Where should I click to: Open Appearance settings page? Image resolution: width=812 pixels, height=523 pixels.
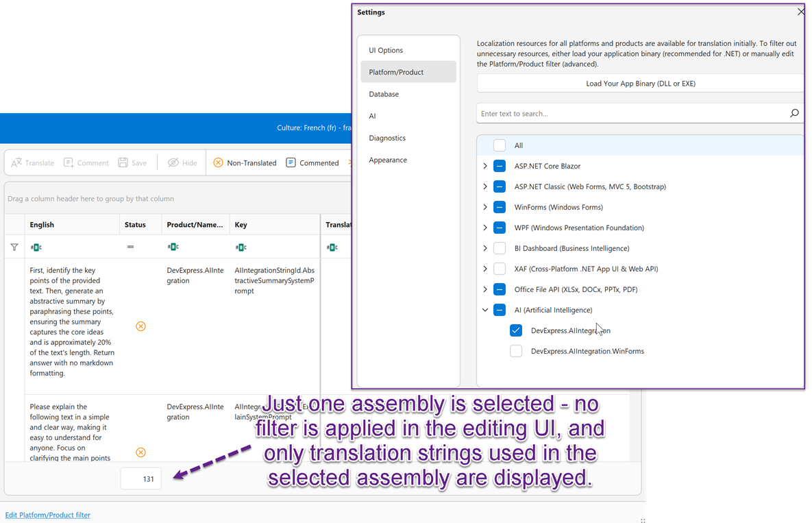pos(408,160)
